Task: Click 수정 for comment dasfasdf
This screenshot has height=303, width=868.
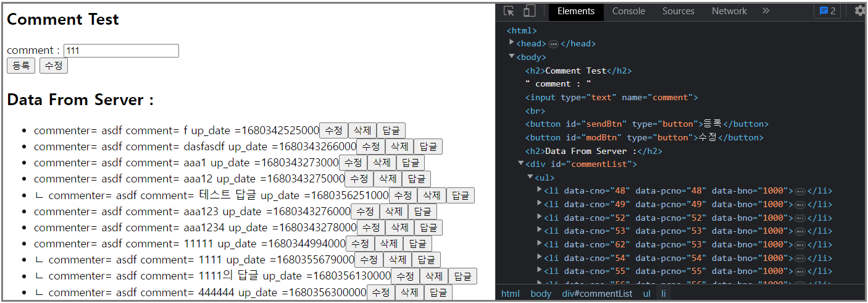Action: point(371,147)
